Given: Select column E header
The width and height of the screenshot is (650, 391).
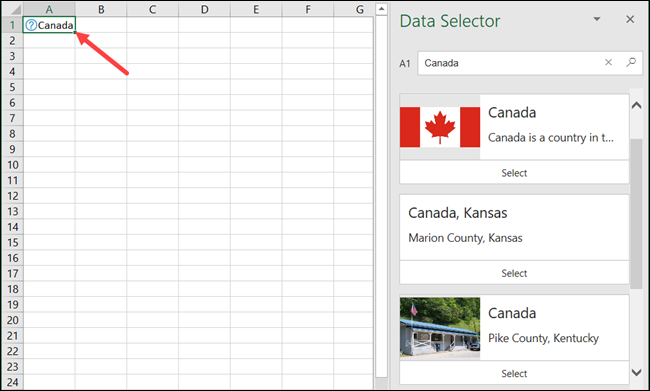Looking at the screenshot, I should 256,9.
